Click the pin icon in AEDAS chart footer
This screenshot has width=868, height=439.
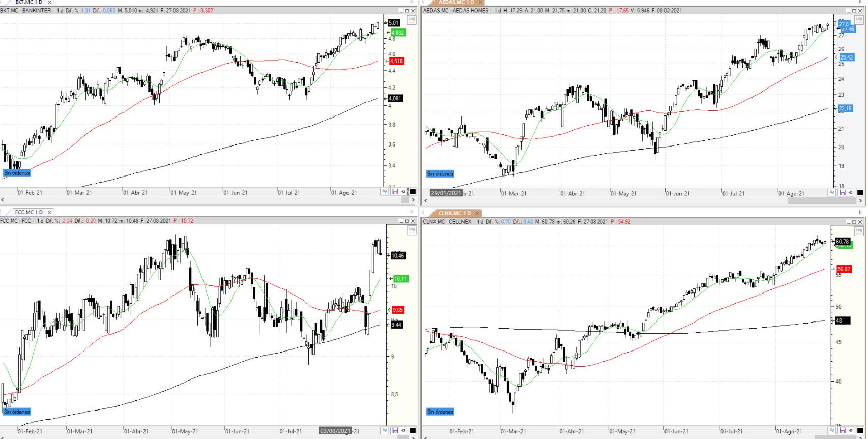[851, 193]
